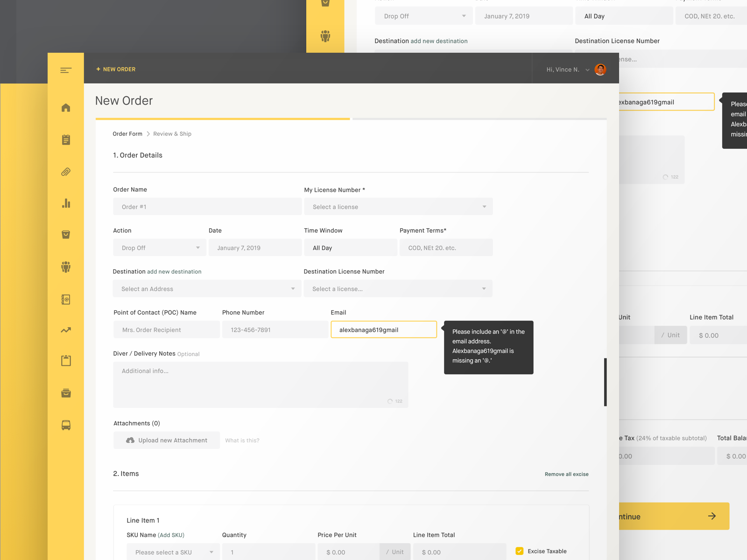Open the bar chart Analytics icon
Screen dimensions: 747x560
65,203
